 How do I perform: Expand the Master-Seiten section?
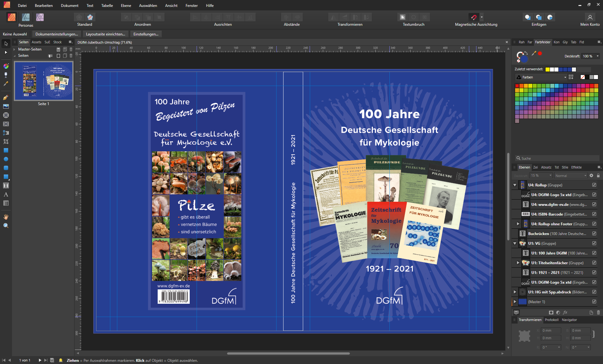pos(14,49)
